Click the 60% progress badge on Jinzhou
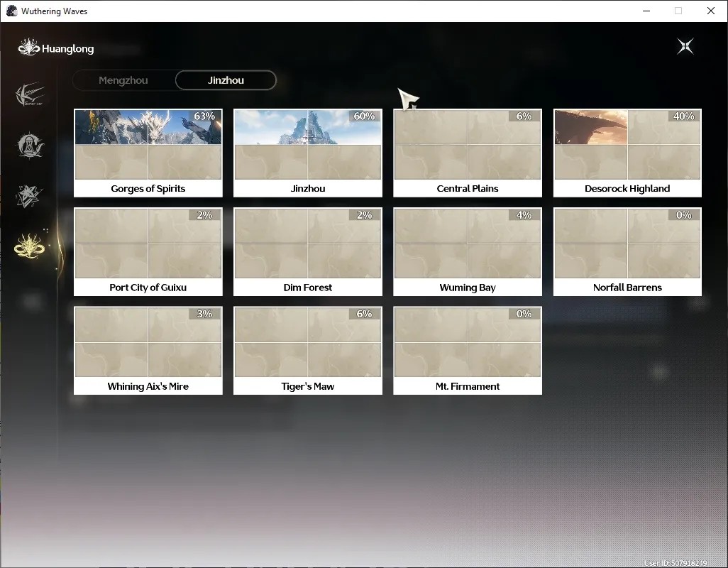This screenshot has height=568, width=728. click(365, 116)
